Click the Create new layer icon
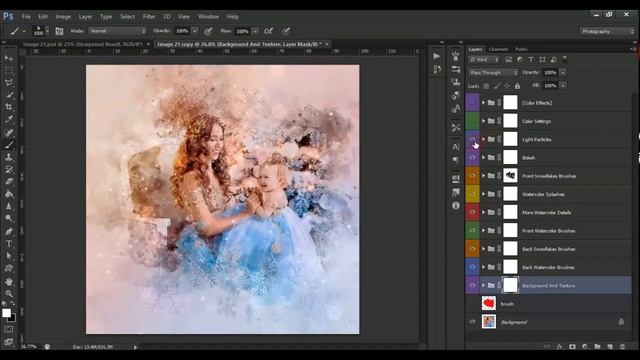The image size is (640, 360). (x=610, y=347)
